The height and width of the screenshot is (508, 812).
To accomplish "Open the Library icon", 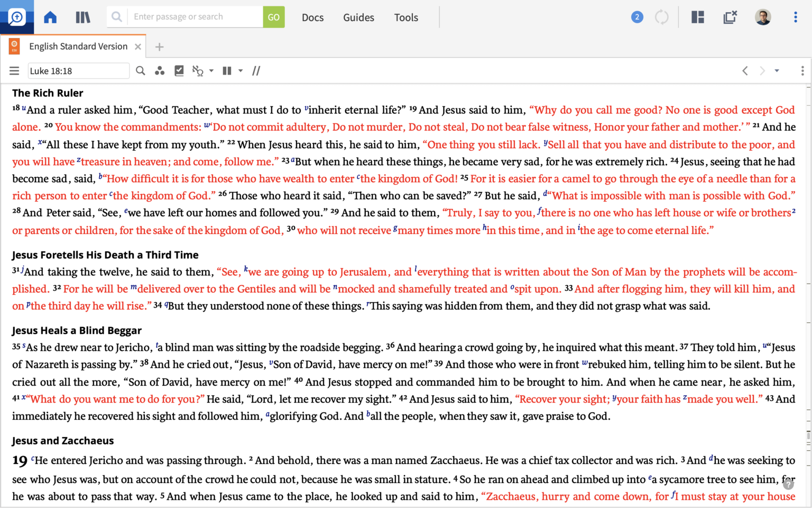I will [82, 17].
